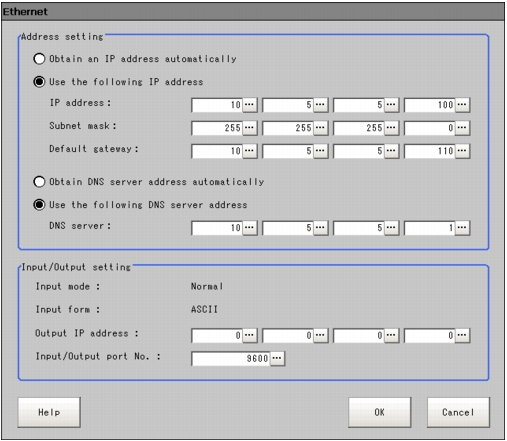507x441 pixels.
Task: Click Default gateway fourth octet field 110
Action: coord(430,151)
